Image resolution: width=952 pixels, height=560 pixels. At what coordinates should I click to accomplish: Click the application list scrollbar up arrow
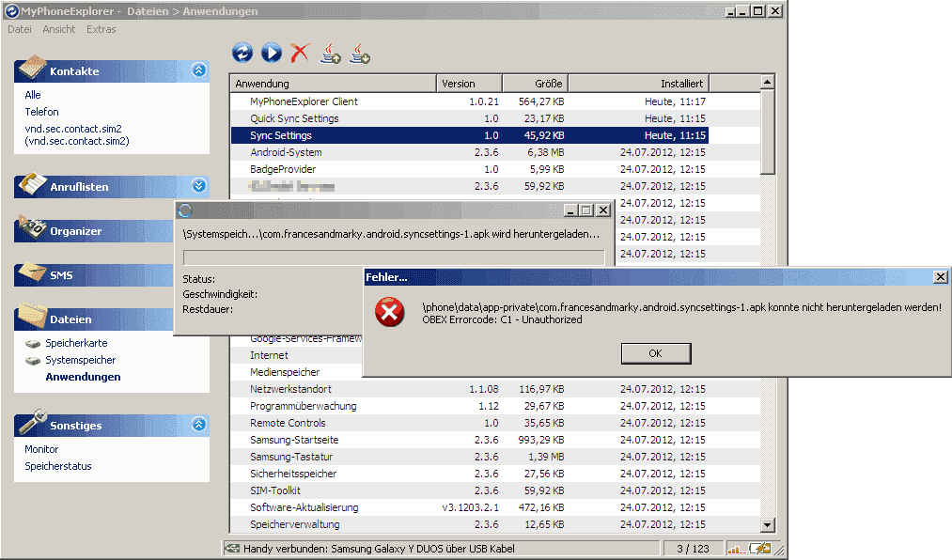(x=768, y=82)
